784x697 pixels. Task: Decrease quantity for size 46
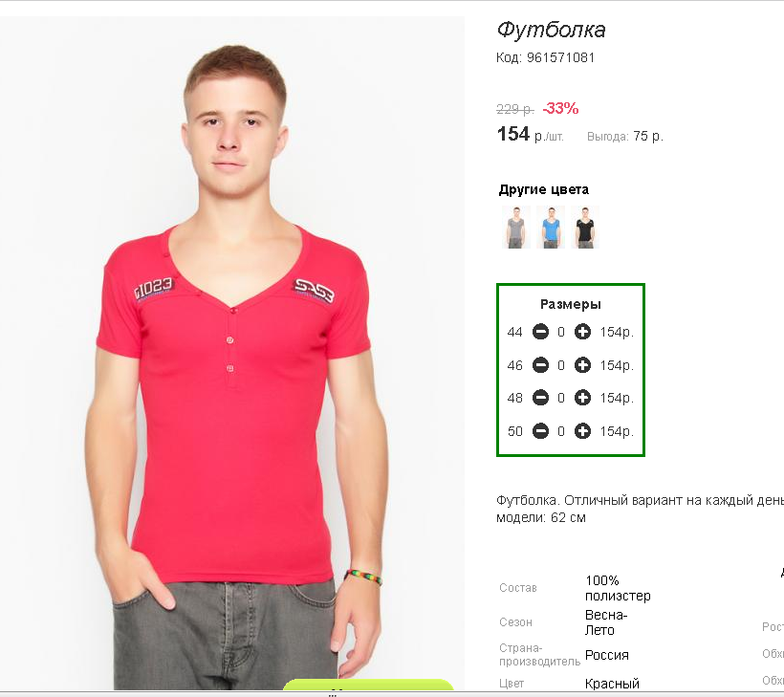point(540,365)
